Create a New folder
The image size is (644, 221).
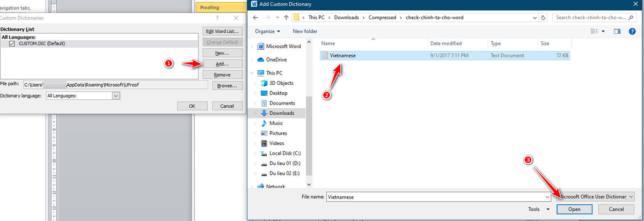tap(305, 31)
